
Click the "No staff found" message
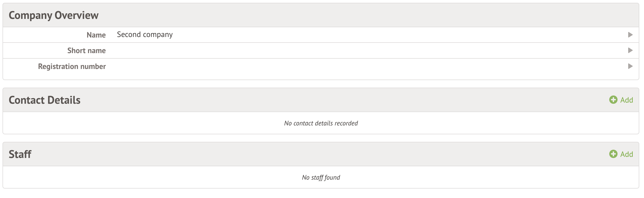tap(321, 177)
